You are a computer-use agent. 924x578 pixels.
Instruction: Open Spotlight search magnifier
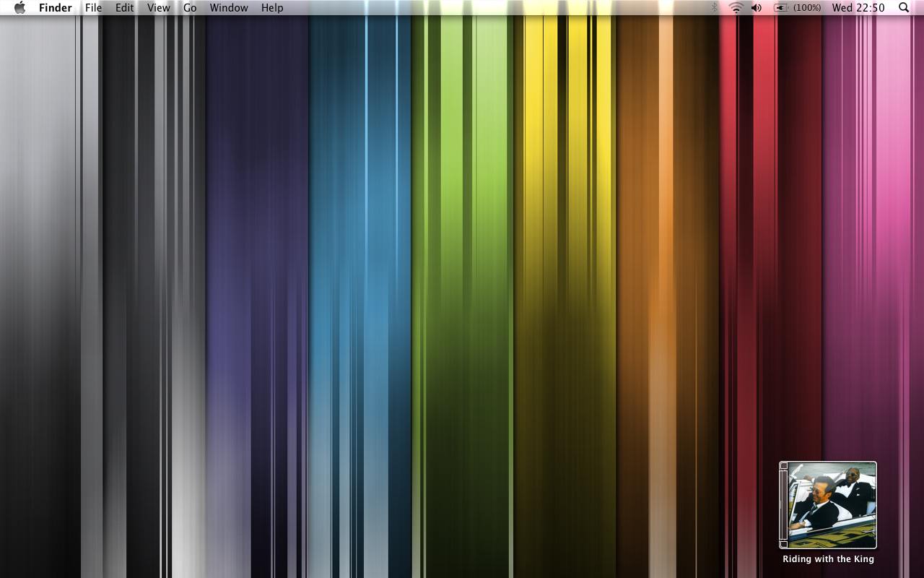coord(904,8)
